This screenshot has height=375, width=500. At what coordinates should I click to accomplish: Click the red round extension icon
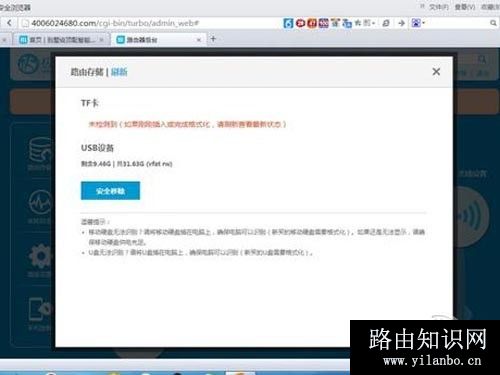[300, 23]
